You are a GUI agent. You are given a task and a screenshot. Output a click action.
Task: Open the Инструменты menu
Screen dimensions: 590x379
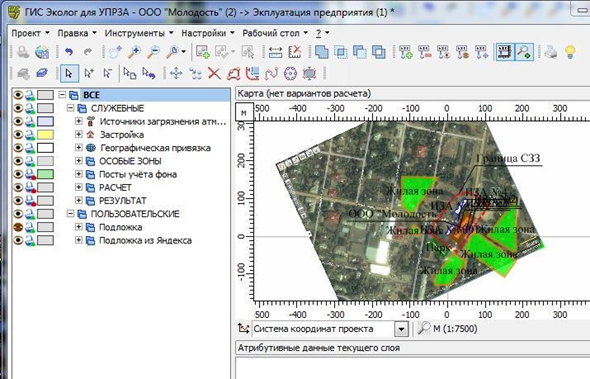coord(139,33)
